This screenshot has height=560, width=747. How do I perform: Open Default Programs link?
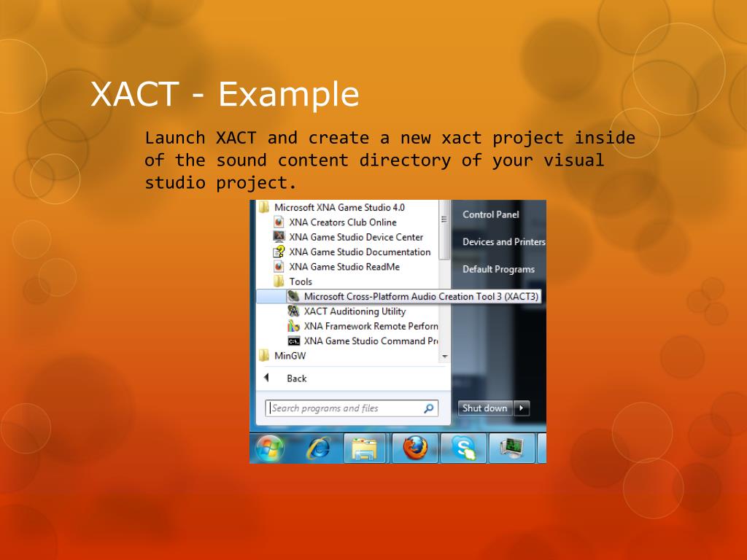(x=498, y=269)
